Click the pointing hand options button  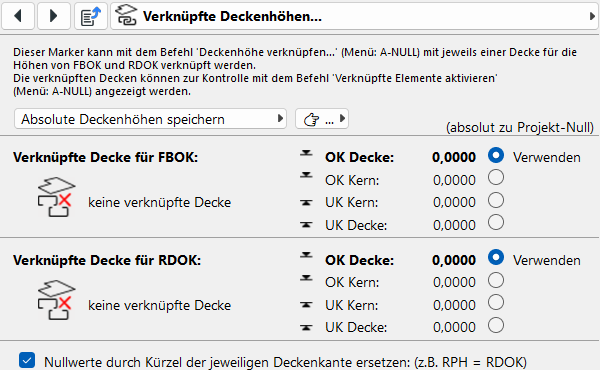tap(322, 119)
